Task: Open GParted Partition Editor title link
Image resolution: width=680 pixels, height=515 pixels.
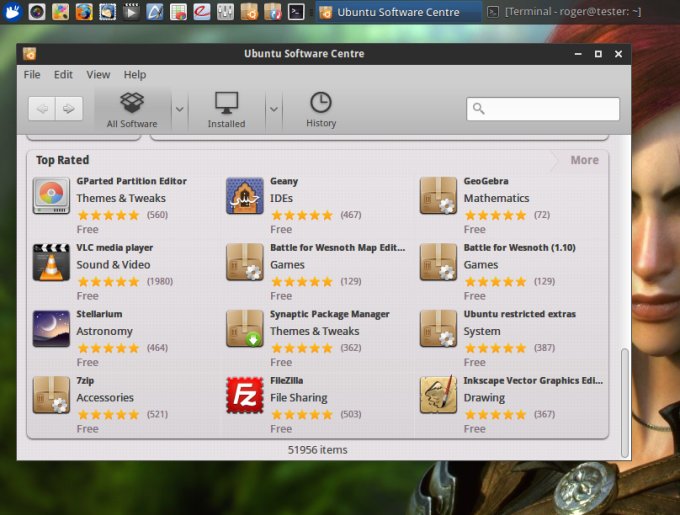Action: (x=131, y=181)
